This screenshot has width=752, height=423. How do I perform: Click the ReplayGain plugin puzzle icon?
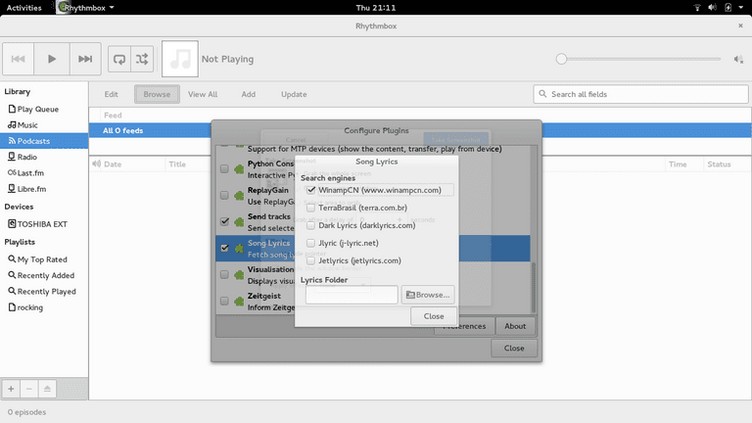[x=239, y=195]
